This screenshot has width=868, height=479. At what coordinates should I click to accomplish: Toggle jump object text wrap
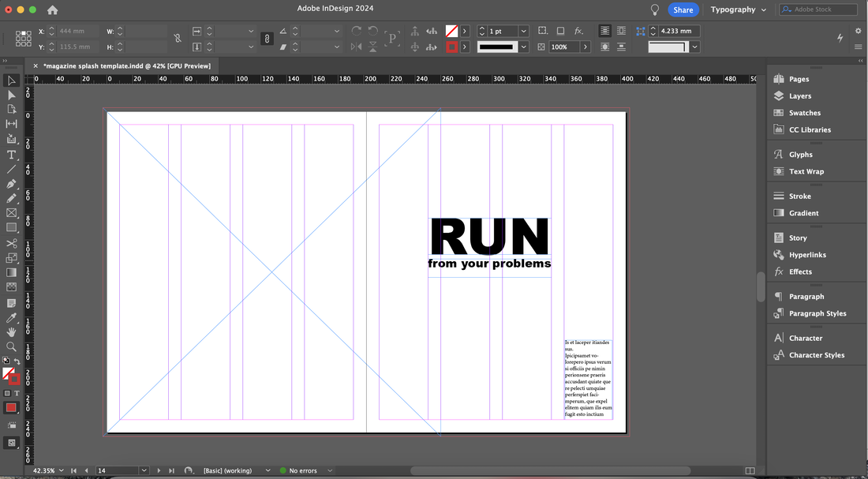[x=621, y=47]
